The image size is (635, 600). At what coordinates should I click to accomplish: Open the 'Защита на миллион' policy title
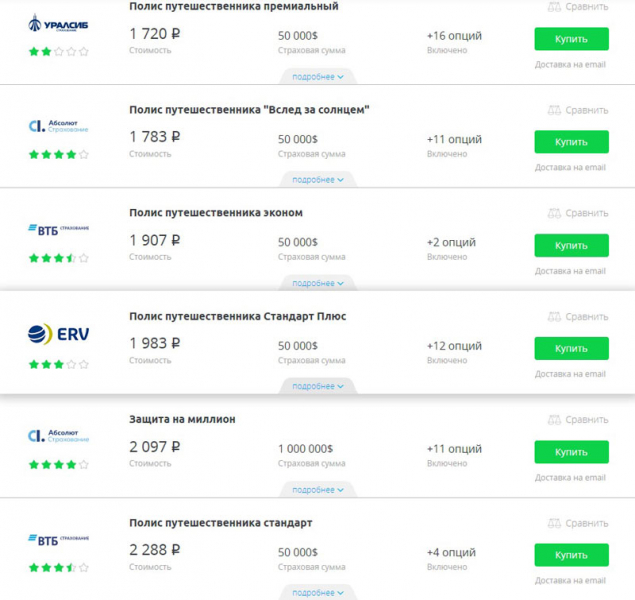tap(182, 419)
